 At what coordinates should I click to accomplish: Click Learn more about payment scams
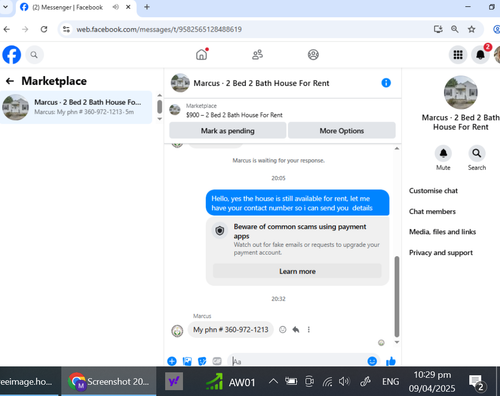297,271
